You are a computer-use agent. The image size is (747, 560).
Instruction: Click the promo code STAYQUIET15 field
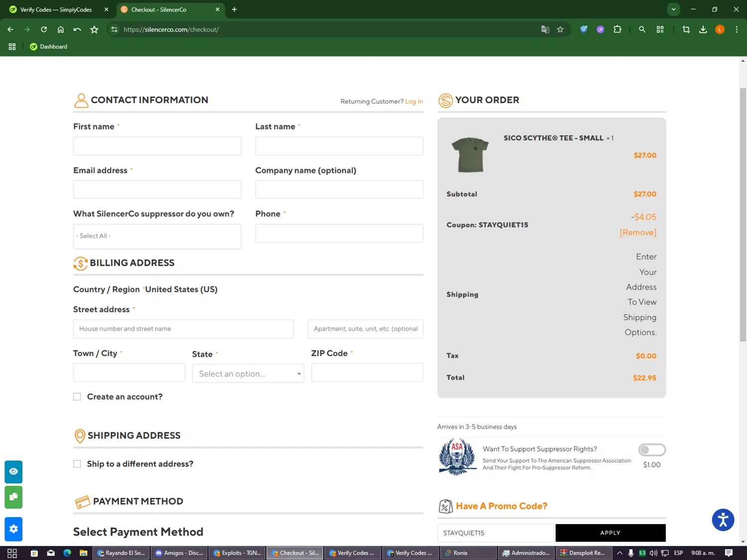tap(496, 533)
